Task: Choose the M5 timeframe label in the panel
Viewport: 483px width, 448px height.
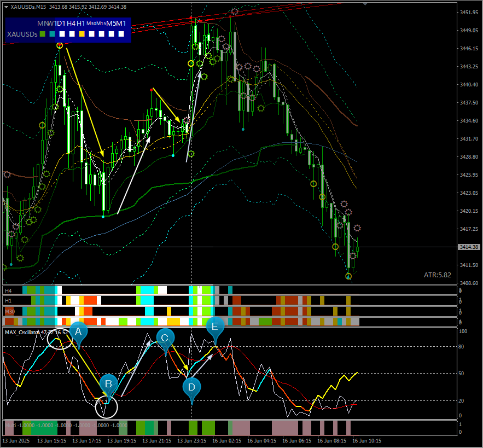Action: (x=111, y=24)
